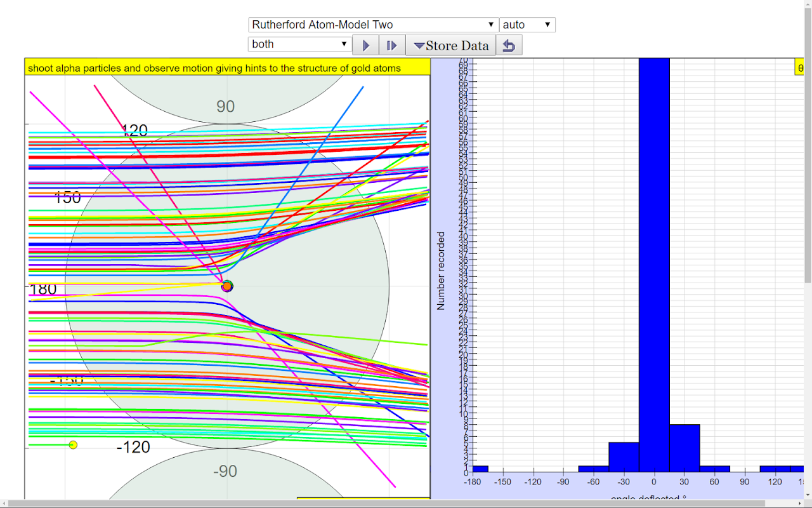Click the histogram bar at 30 degrees
This screenshot has width=812, height=508.
(x=684, y=448)
